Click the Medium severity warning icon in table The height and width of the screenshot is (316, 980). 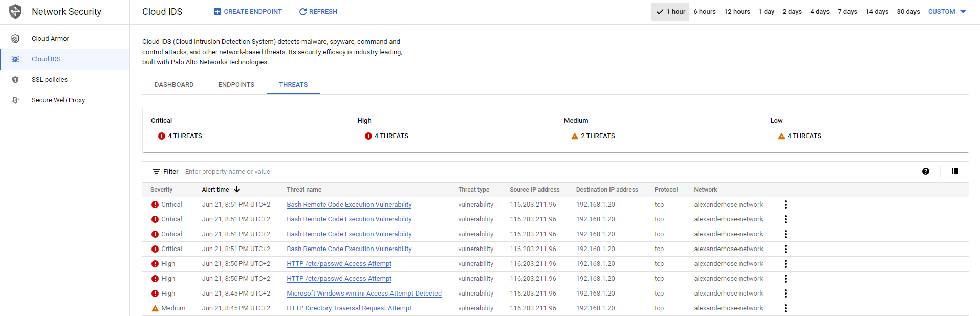tap(155, 308)
